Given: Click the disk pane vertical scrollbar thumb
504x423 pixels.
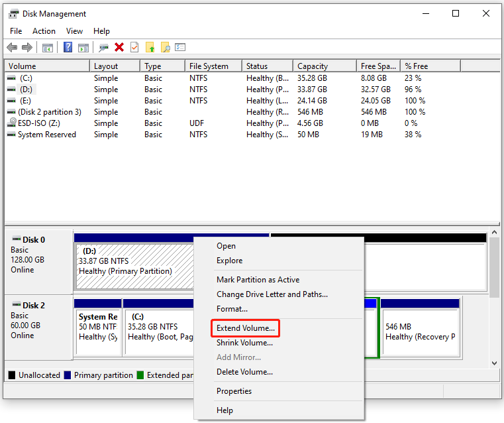Looking at the screenshot, I should click(x=494, y=268).
